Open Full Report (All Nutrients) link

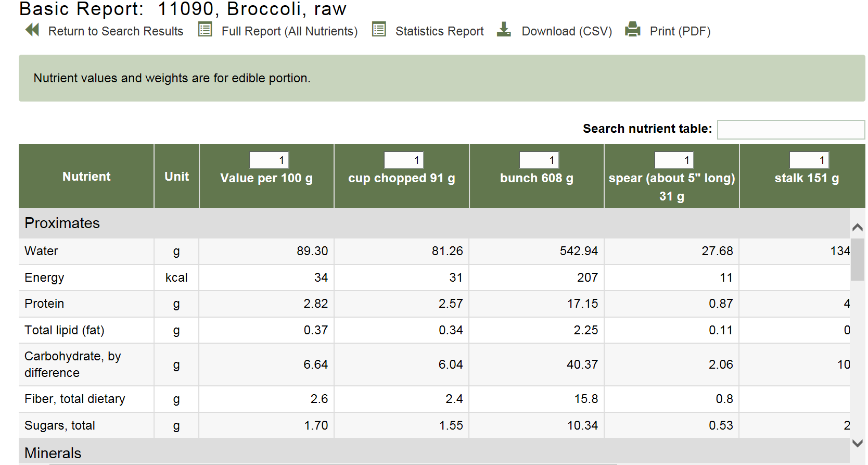[x=289, y=31]
